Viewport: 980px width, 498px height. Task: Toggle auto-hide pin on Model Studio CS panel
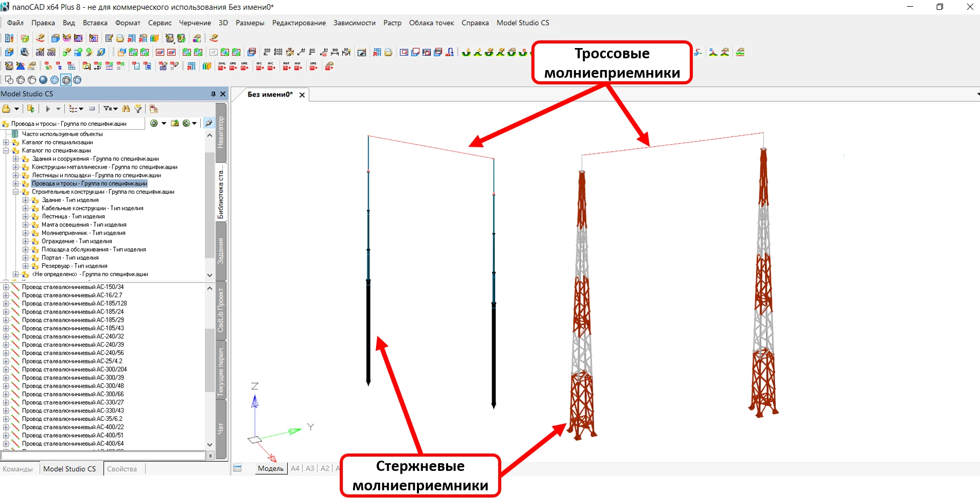coord(213,94)
